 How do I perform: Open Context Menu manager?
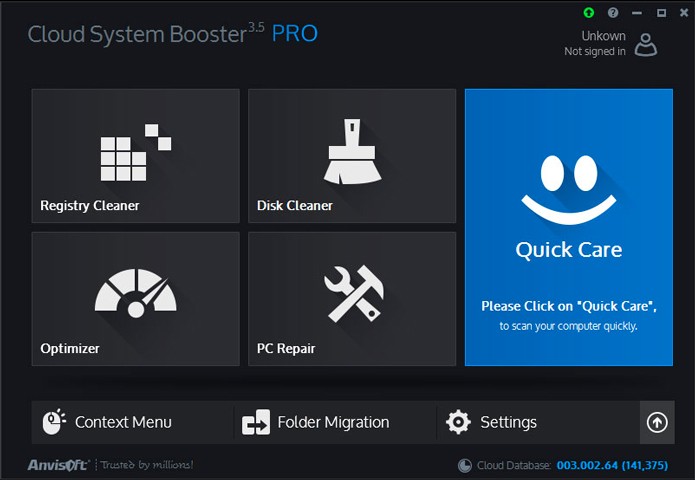coord(132,422)
